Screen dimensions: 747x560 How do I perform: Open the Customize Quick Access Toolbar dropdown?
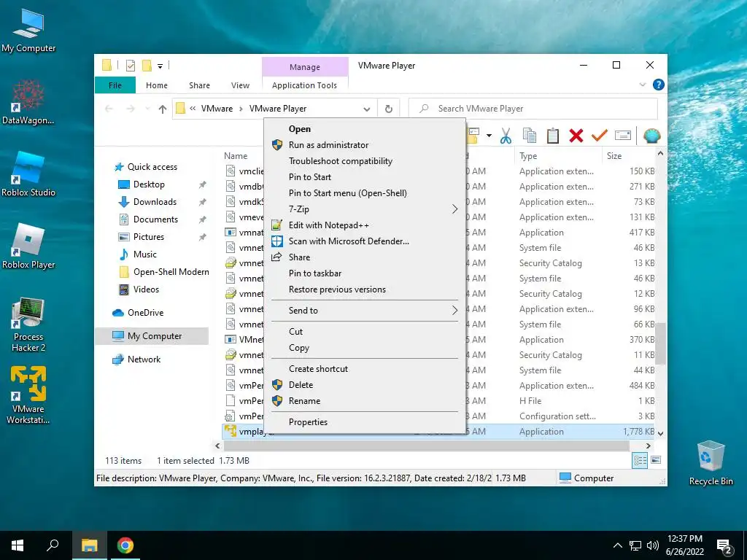click(160, 66)
